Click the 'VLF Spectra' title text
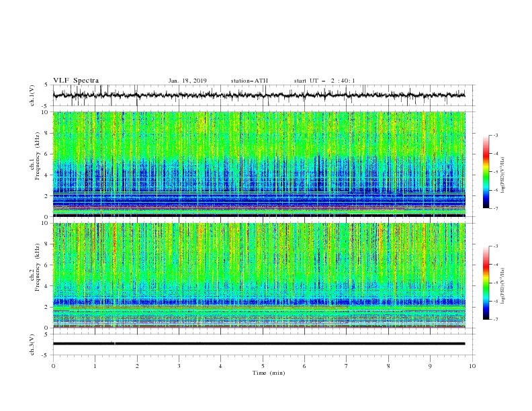The height and width of the screenshot is (411, 532). (x=76, y=81)
